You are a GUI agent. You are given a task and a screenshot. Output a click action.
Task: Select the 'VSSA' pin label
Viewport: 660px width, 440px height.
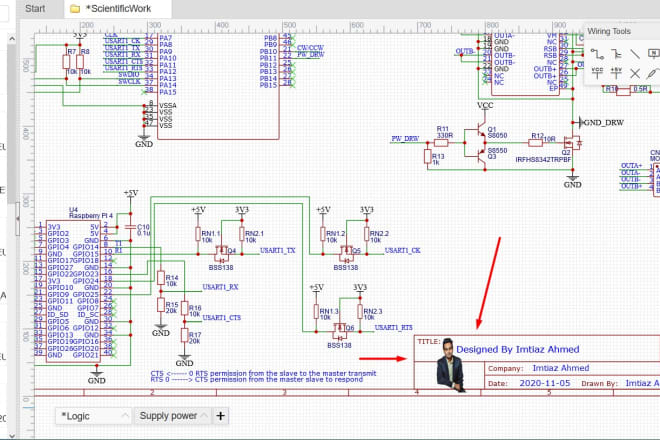pos(168,106)
